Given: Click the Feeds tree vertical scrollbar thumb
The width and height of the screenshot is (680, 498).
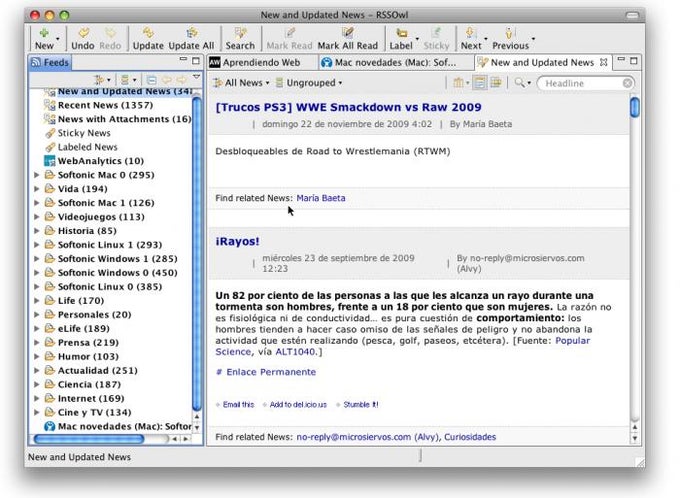Looking at the screenshot, I should point(196,253).
